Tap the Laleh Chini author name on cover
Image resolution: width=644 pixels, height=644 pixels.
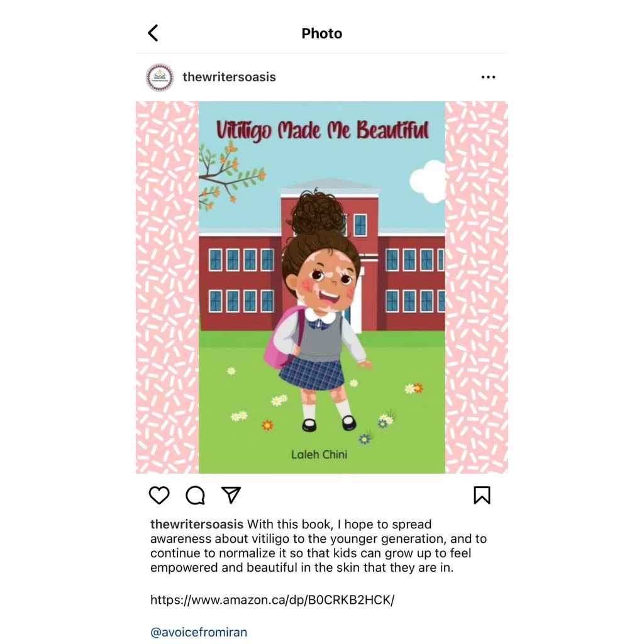(319, 455)
